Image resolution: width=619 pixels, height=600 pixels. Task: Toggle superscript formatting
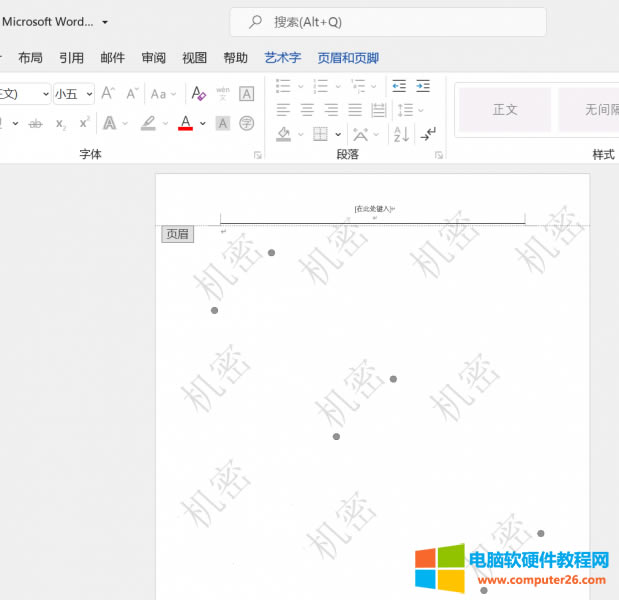click(x=84, y=123)
